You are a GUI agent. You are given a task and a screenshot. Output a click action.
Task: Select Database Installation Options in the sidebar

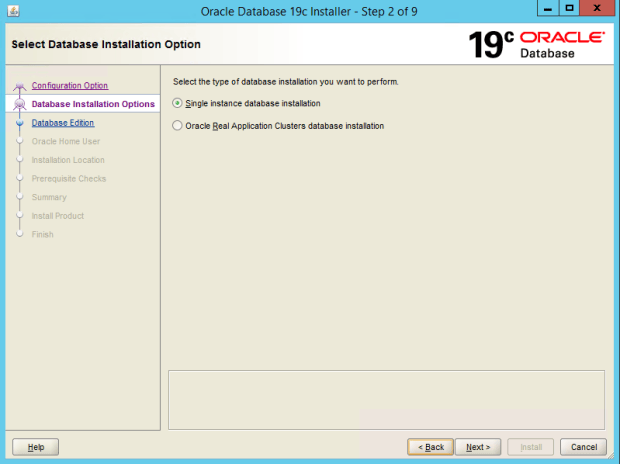(x=93, y=104)
